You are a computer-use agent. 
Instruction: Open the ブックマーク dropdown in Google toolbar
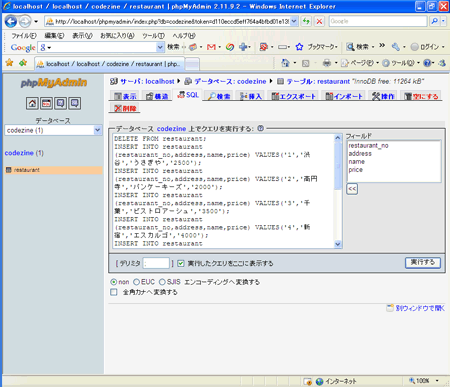coord(322,47)
